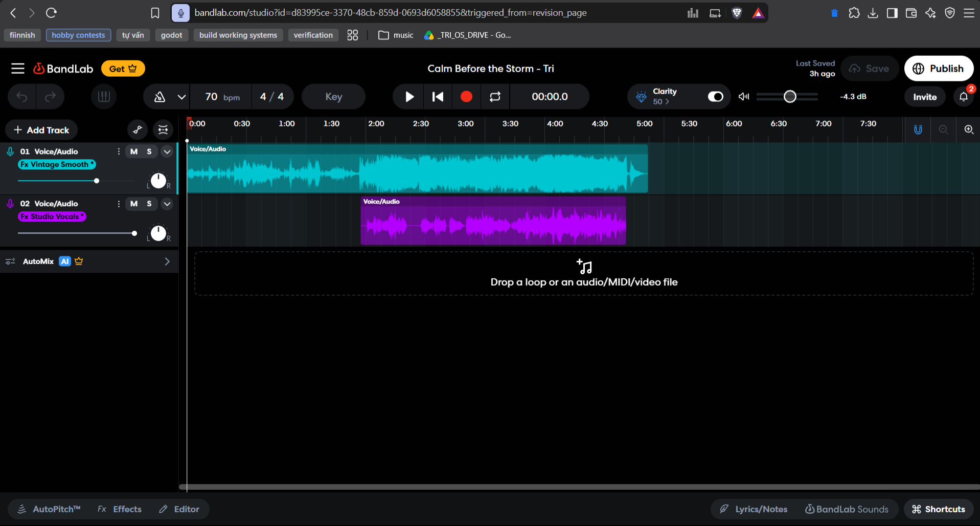Open the notifications bell
The image size is (980, 526).
point(964,97)
